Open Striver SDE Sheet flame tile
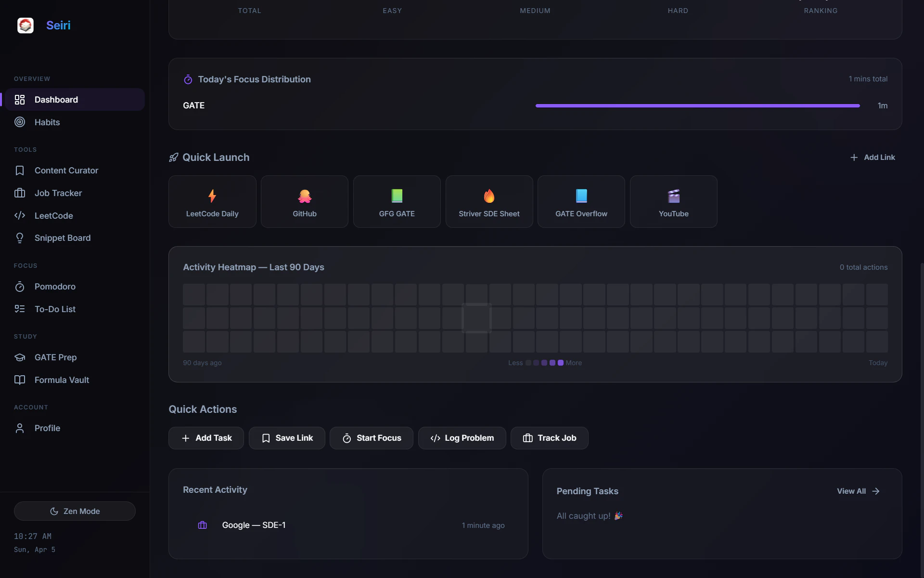Viewport: 924px width, 578px height. 489,201
